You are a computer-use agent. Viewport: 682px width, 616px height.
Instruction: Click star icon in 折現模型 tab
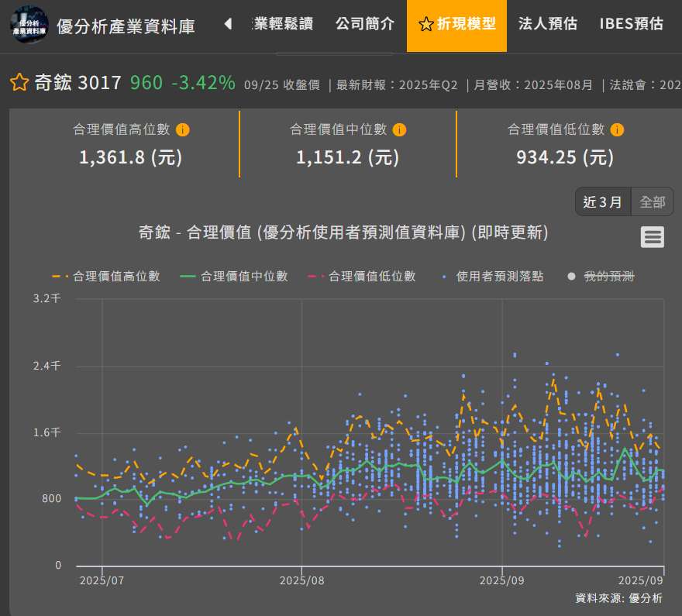pyautogui.click(x=425, y=25)
